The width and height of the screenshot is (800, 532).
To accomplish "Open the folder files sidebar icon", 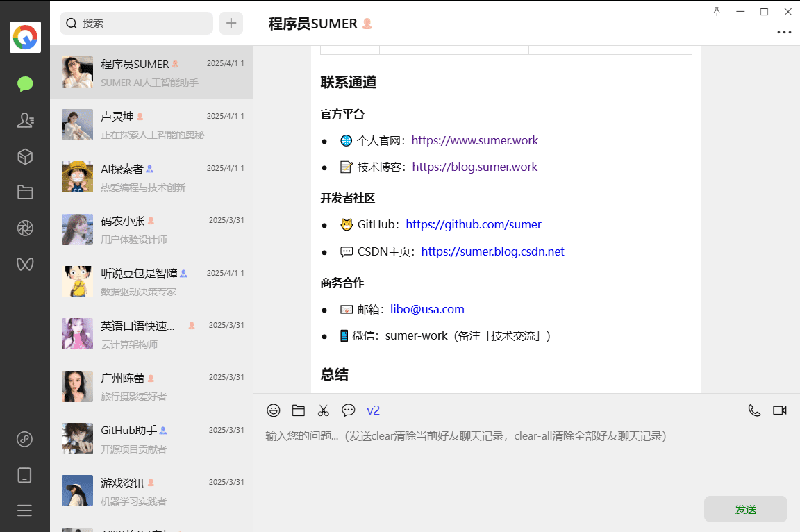I will point(25,192).
